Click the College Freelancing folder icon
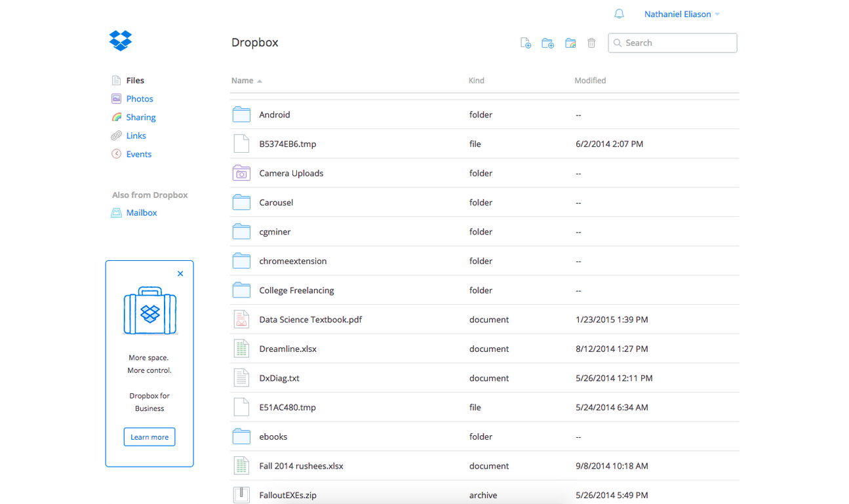 pos(241,290)
